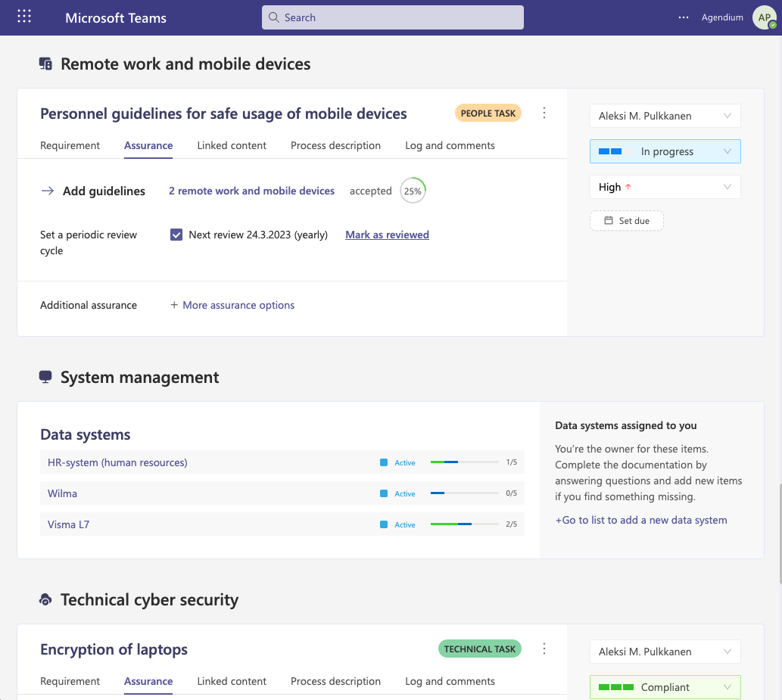Toggle the Next review periodic cycle checkbox

[x=176, y=235]
